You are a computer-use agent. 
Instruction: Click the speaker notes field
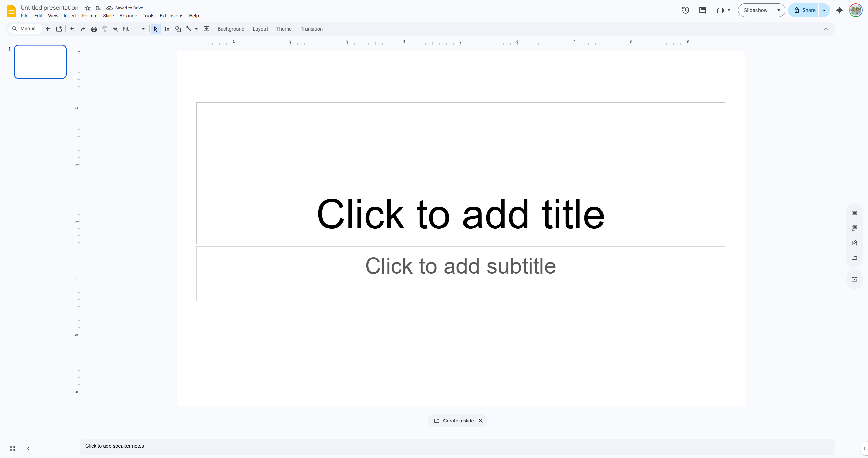457,446
